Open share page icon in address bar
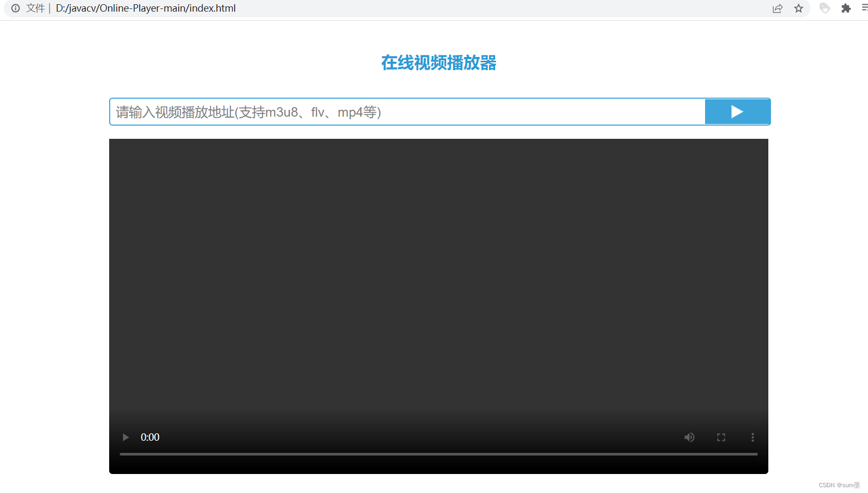This screenshot has height=493, width=868. tap(777, 8)
